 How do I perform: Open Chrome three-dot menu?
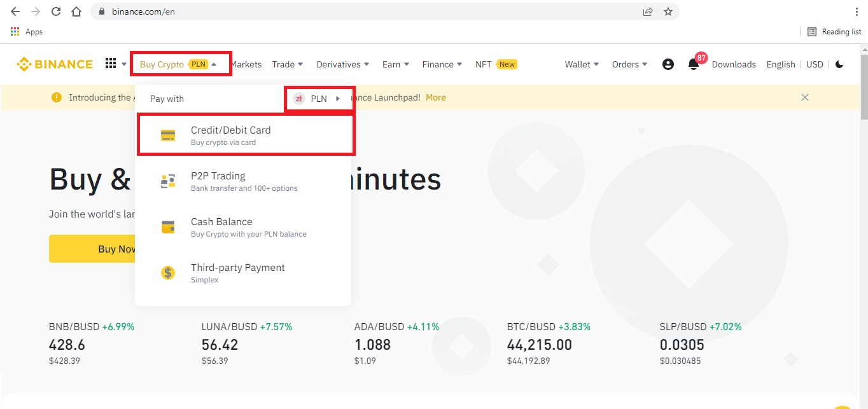857,11
